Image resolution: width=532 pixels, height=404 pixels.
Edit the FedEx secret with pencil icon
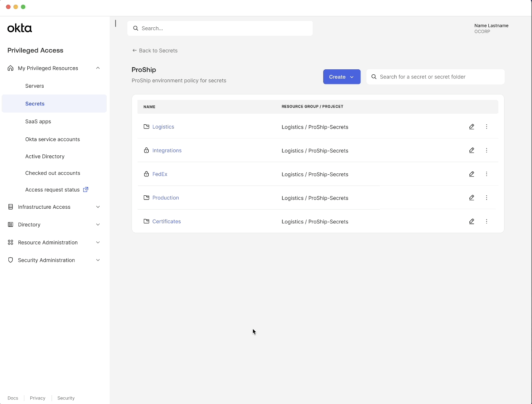coord(471,174)
